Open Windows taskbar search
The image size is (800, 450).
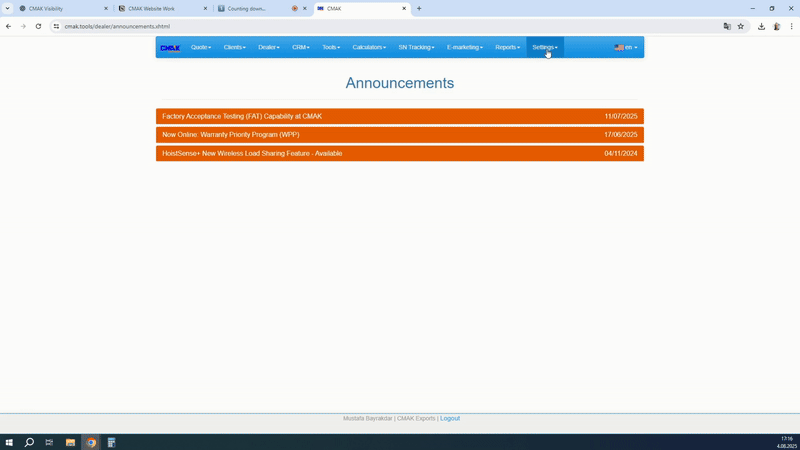[x=29, y=442]
